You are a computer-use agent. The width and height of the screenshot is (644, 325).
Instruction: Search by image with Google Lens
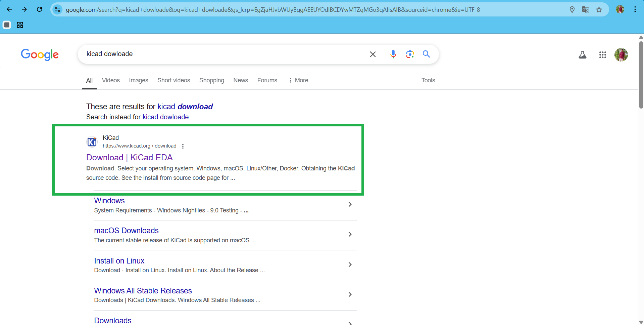click(410, 54)
